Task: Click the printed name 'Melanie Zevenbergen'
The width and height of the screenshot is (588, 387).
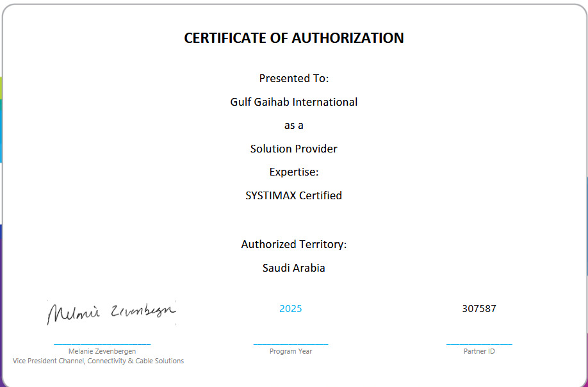Action: click(102, 351)
